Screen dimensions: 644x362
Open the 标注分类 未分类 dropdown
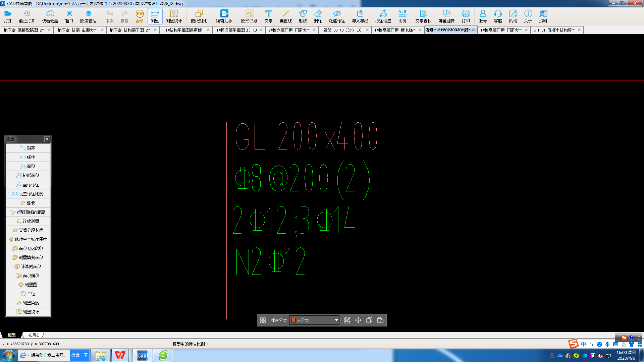(x=314, y=320)
